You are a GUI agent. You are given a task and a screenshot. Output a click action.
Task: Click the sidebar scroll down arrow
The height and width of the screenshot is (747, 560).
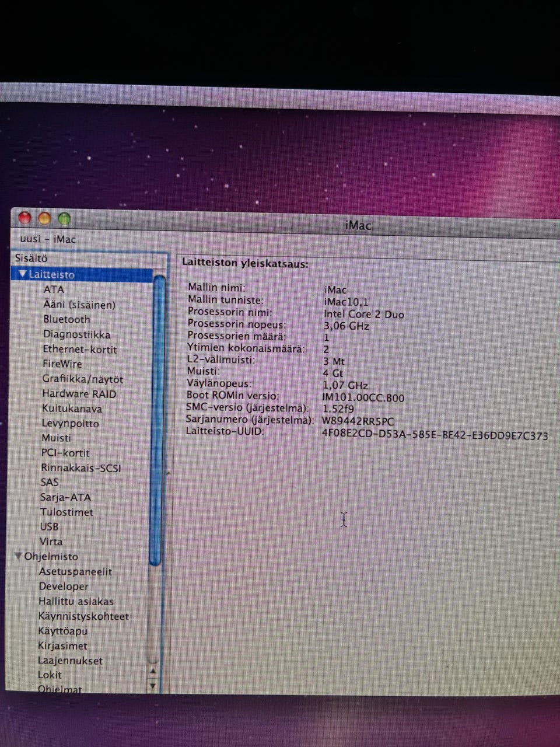coord(153,686)
